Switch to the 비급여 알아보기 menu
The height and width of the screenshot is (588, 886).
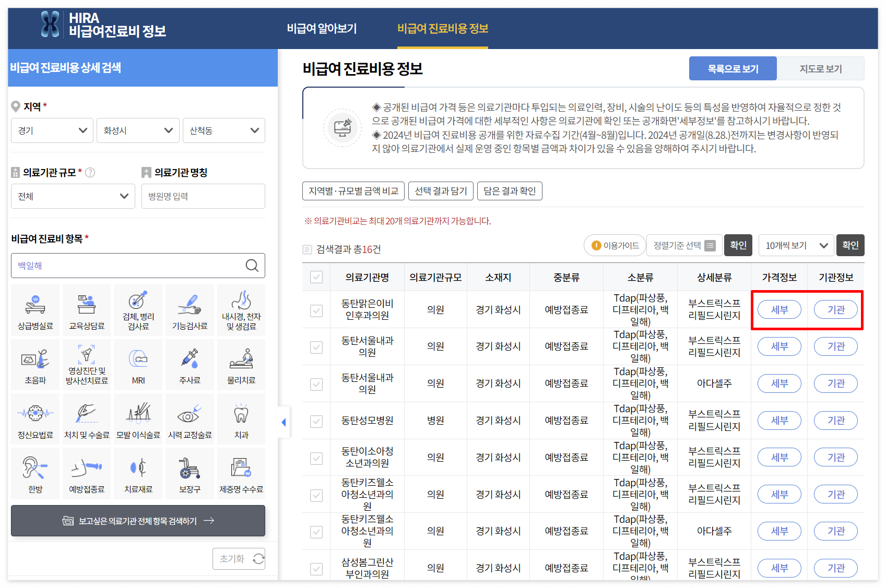pyautogui.click(x=322, y=29)
